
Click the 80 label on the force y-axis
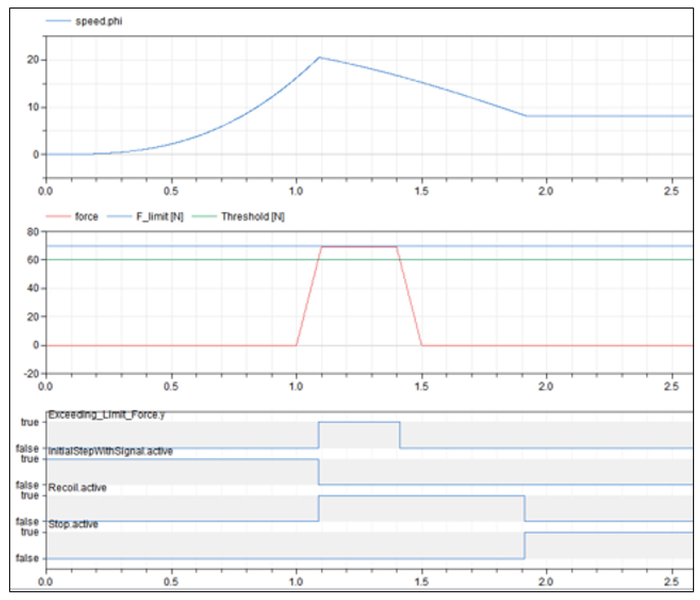pyautogui.click(x=33, y=232)
